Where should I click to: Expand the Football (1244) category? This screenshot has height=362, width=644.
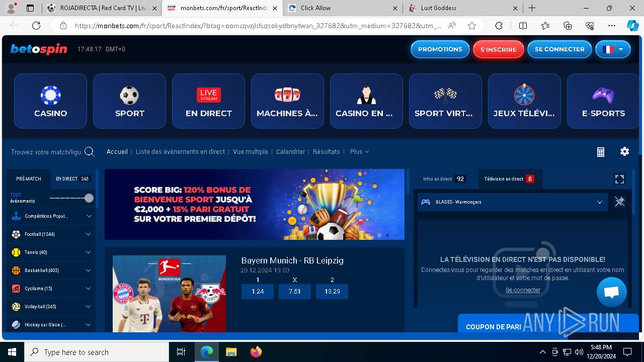coord(88,234)
